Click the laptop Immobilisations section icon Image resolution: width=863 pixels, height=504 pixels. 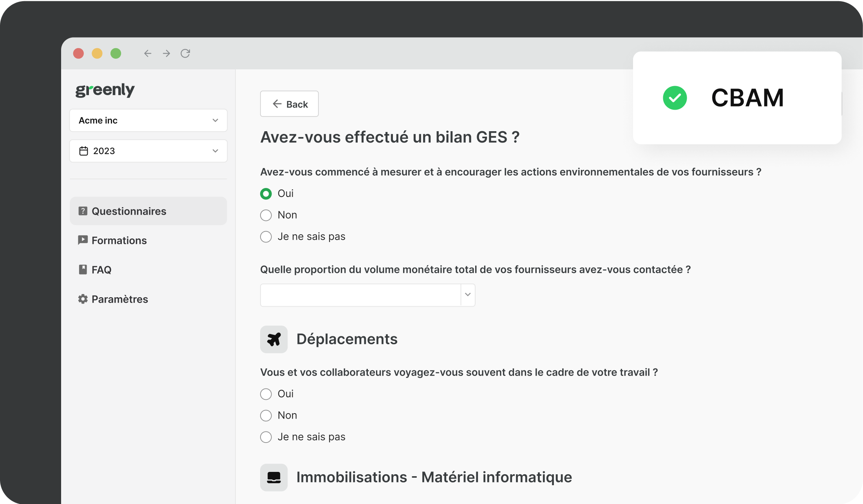[274, 477]
